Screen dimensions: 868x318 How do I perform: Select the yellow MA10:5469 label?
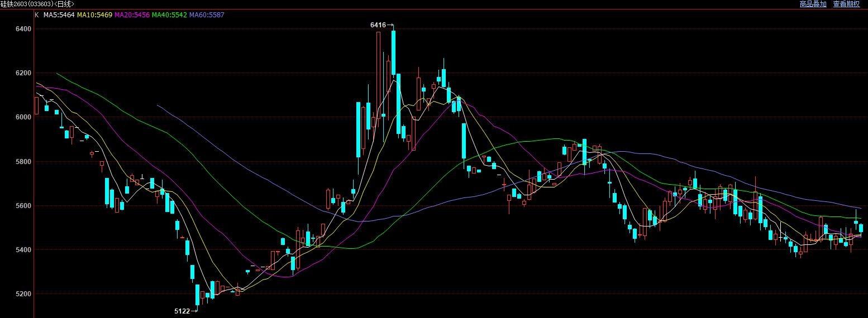click(x=94, y=15)
